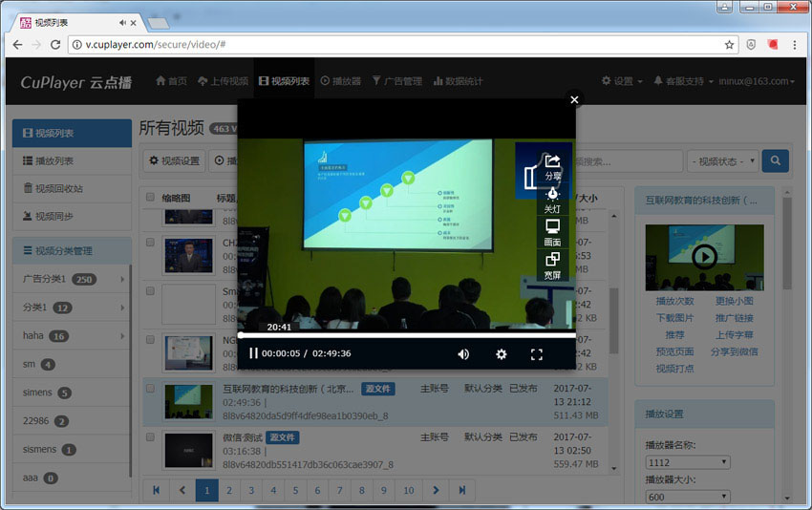This screenshot has width=812, height=510.
Task: Expand 分类1 category arrow
Action: coord(122,308)
